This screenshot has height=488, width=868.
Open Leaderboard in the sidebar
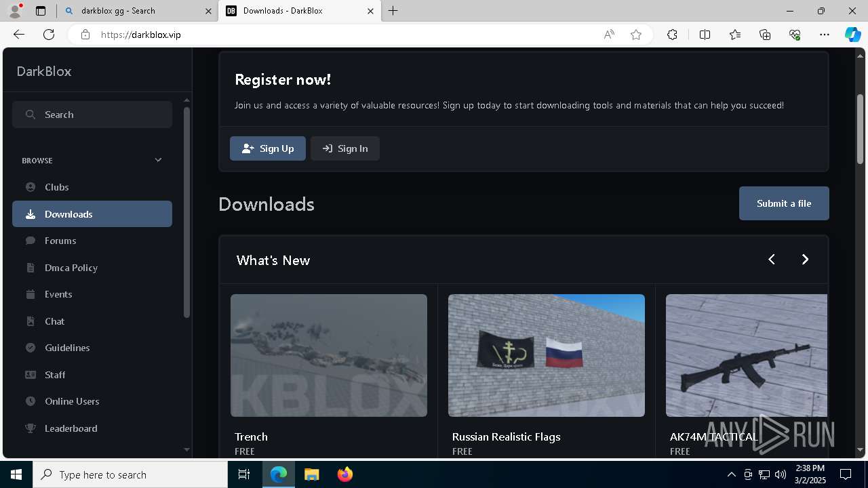(x=92, y=428)
